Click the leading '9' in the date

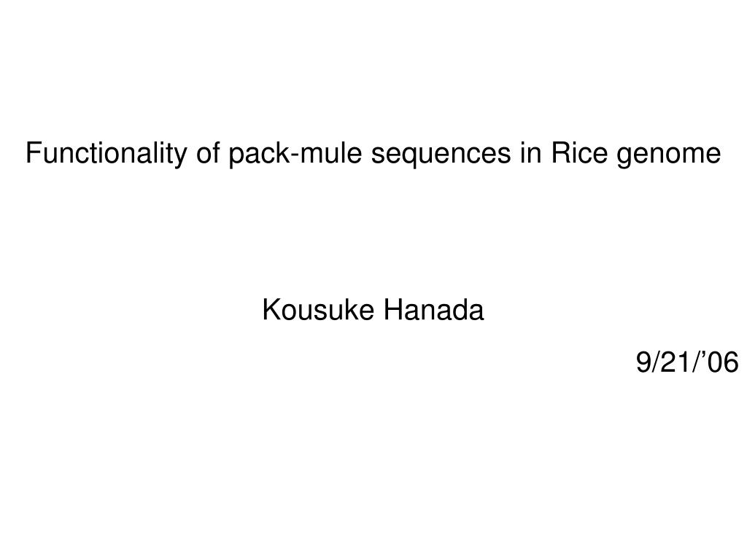coord(643,362)
